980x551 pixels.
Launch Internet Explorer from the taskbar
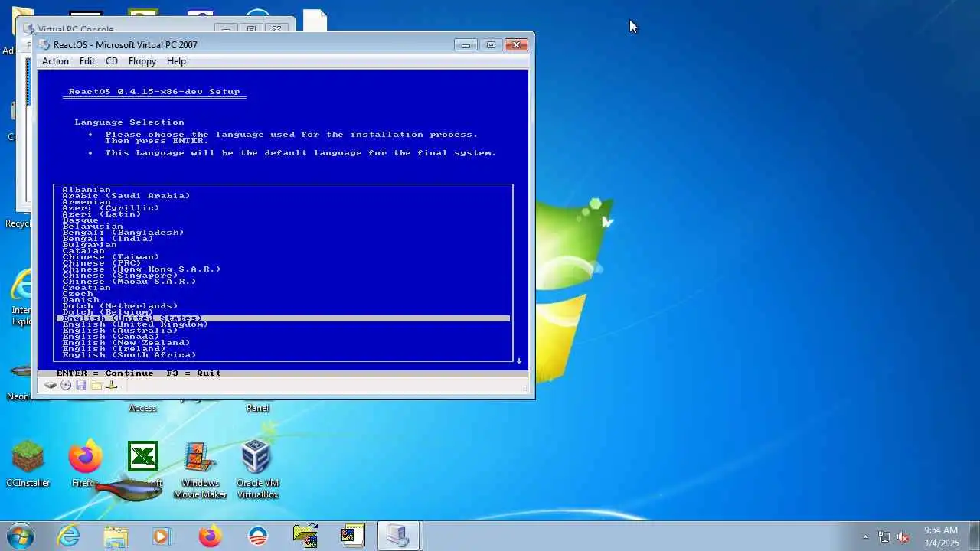[x=69, y=536]
